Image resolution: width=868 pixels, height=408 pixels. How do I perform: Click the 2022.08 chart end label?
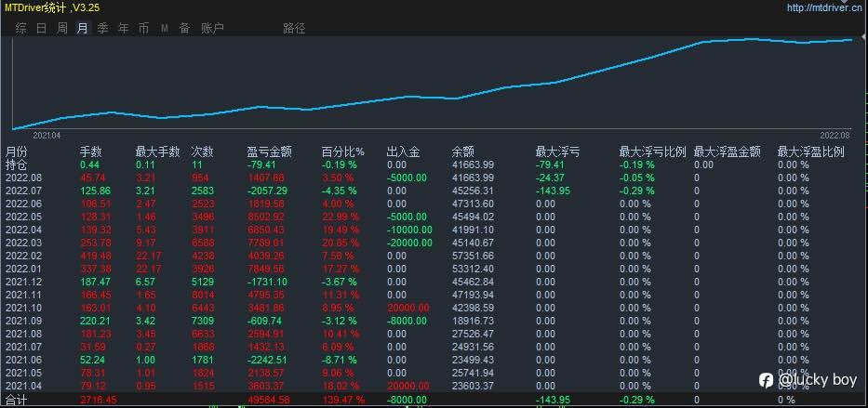tap(835, 136)
